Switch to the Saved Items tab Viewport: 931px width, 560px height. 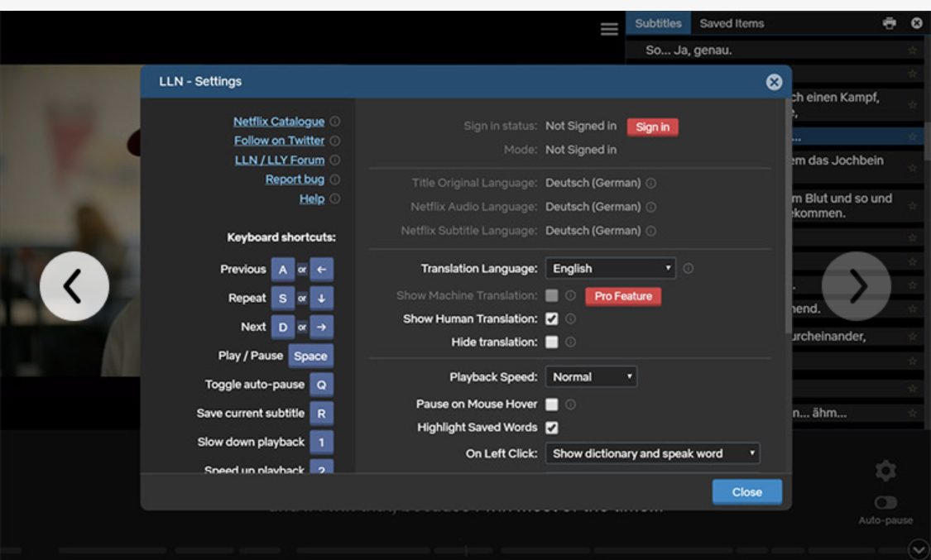click(732, 24)
